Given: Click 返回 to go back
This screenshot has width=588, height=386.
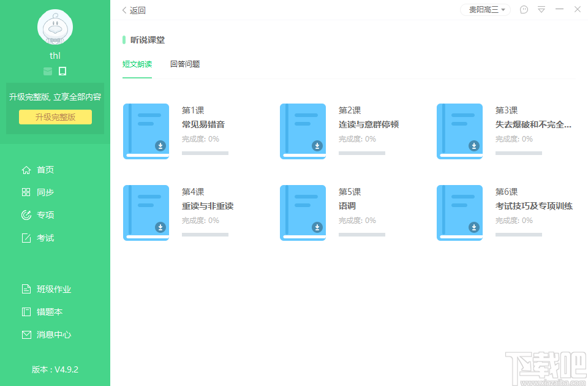Looking at the screenshot, I should 134,10.
